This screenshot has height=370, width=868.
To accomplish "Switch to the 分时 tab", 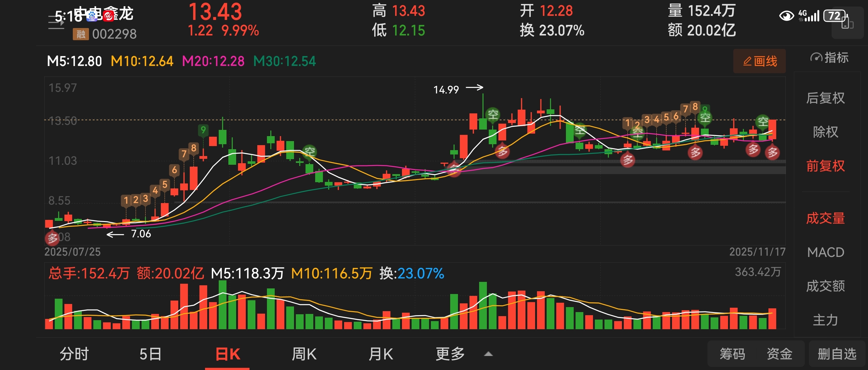I will point(74,354).
